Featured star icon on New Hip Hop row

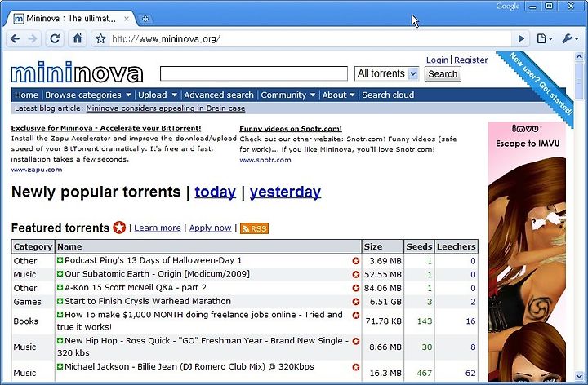pos(356,341)
